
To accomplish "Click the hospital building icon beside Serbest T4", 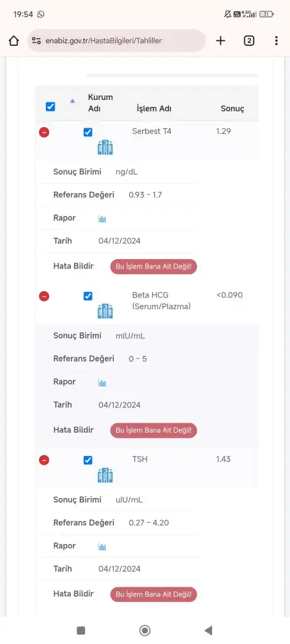I will coord(105,147).
